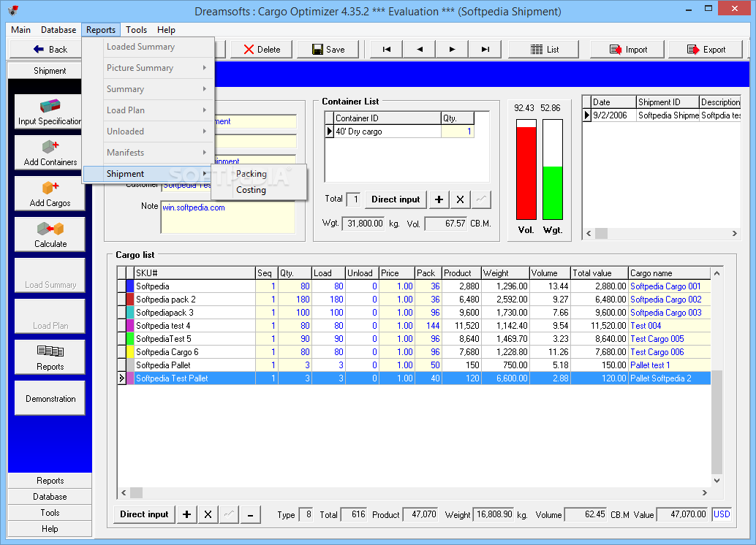The width and height of the screenshot is (756, 545).
Task: Save the shipment with floppy icon
Action: point(328,49)
